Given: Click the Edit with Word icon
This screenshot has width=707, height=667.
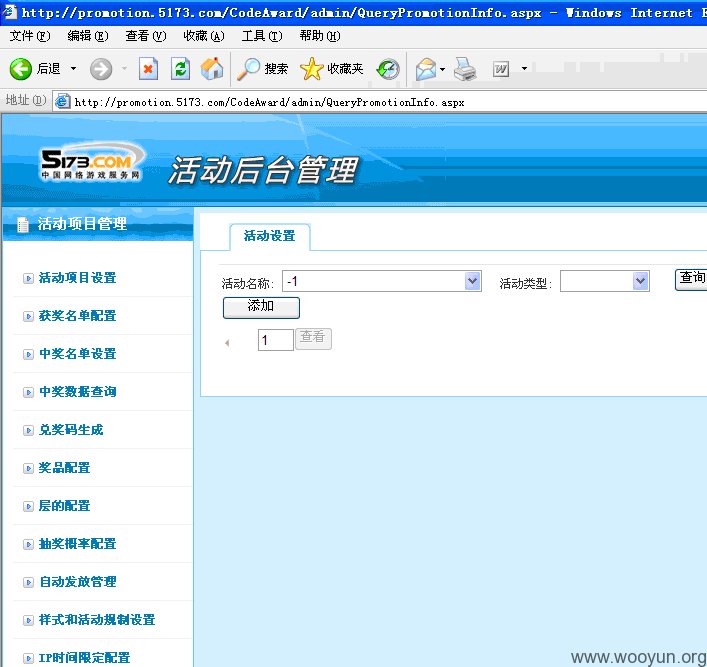Looking at the screenshot, I should (x=501, y=69).
